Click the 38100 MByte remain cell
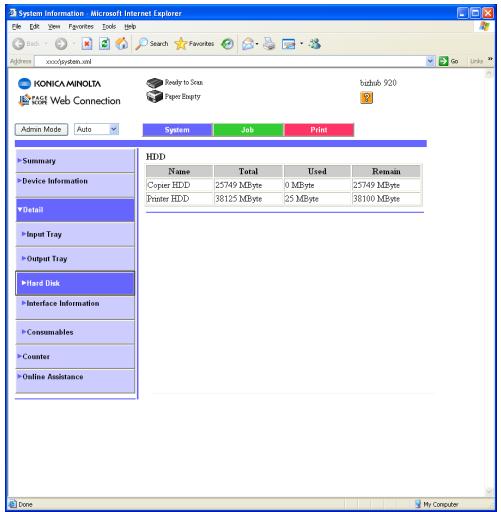The width and height of the screenshot is (501, 512). (386, 199)
